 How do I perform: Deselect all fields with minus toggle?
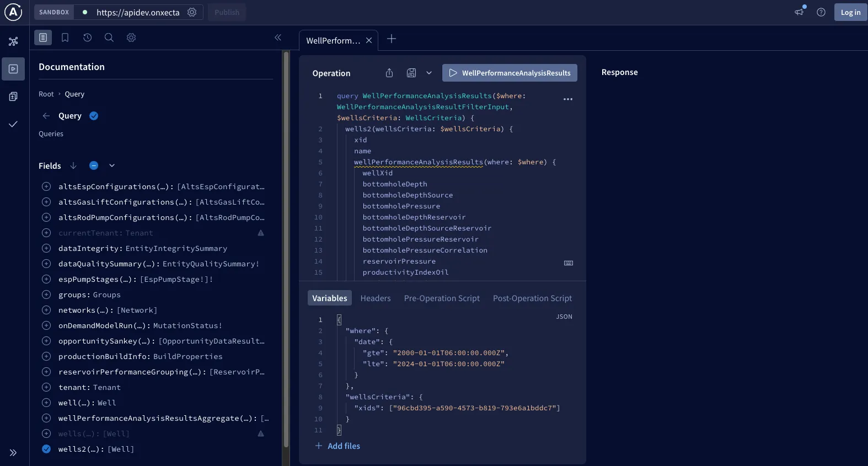[x=94, y=165]
